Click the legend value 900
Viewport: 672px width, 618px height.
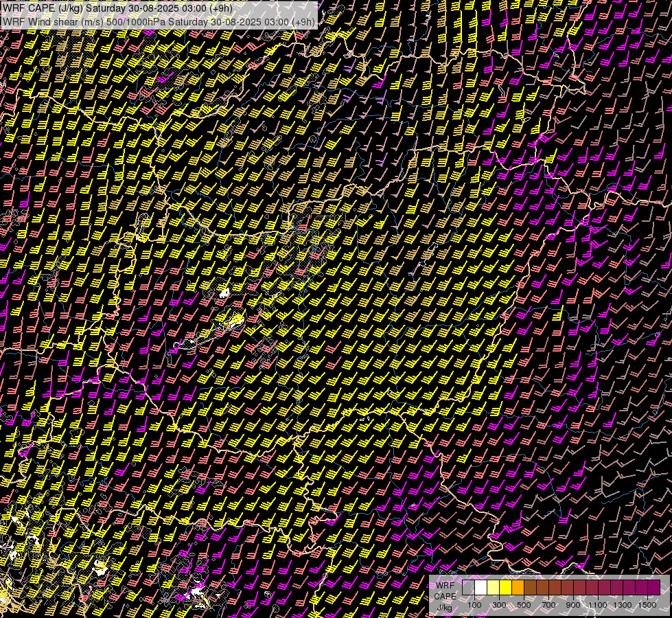pyautogui.click(x=573, y=605)
